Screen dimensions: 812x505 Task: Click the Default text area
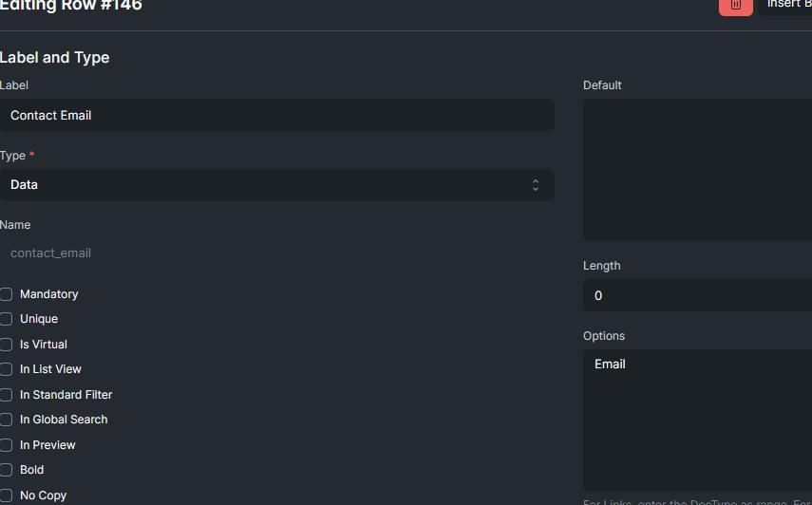(x=697, y=170)
